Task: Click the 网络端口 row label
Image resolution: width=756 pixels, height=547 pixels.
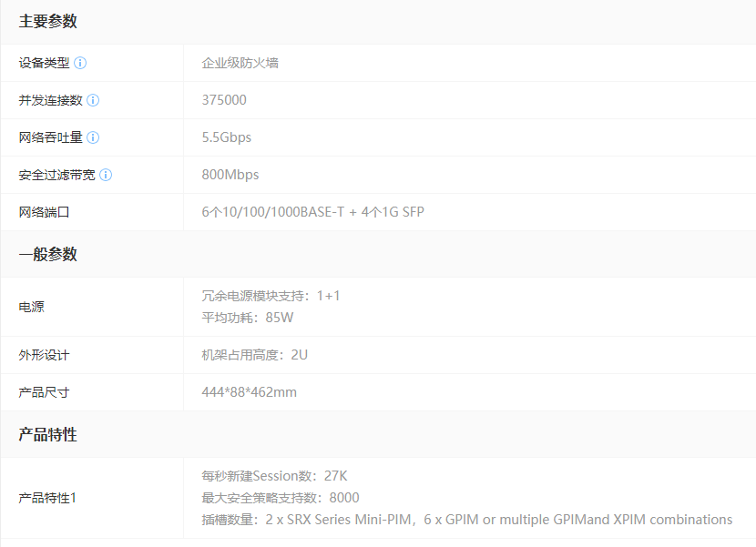Action: coord(44,212)
